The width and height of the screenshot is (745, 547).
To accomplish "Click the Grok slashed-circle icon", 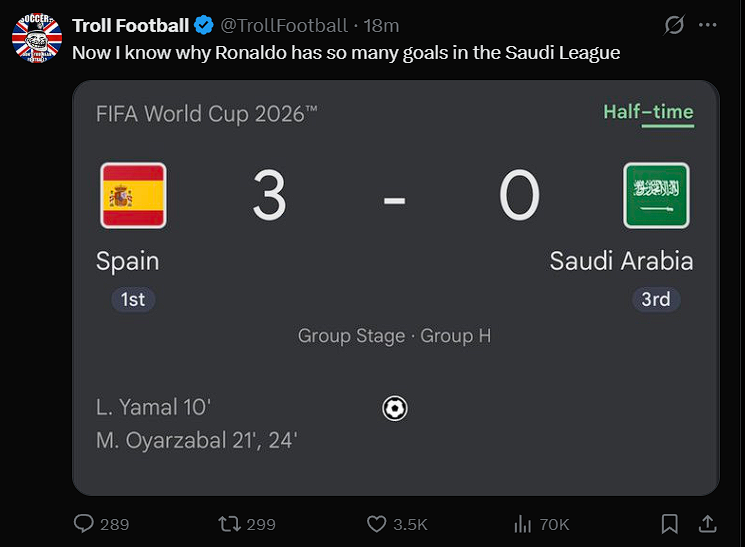I will coord(674,25).
